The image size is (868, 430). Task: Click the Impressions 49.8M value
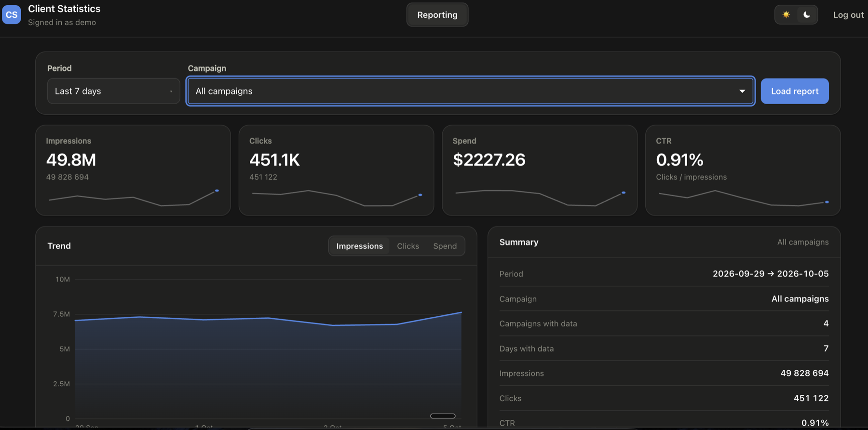click(71, 160)
